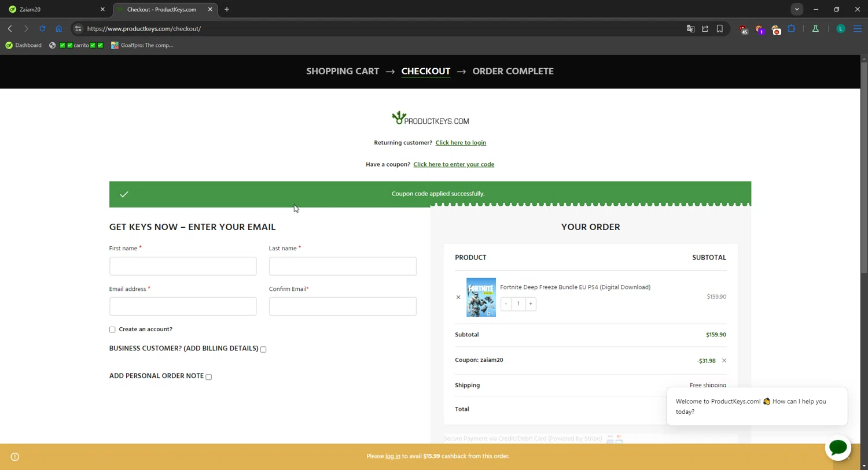The height and width of the screenshot is (470, 868).
Task: Click the Order Complete step
Action: (x=513, y=71)
